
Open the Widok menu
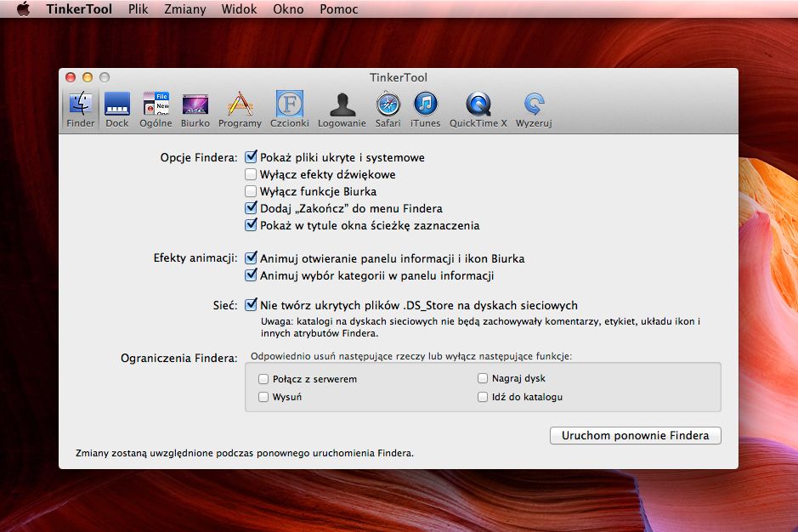pos(239,9)
